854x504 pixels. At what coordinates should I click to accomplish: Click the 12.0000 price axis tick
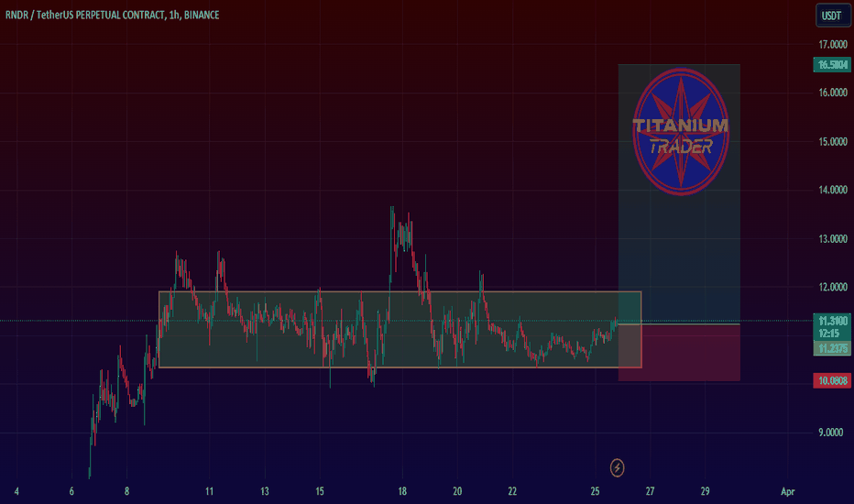coord(833,287)
